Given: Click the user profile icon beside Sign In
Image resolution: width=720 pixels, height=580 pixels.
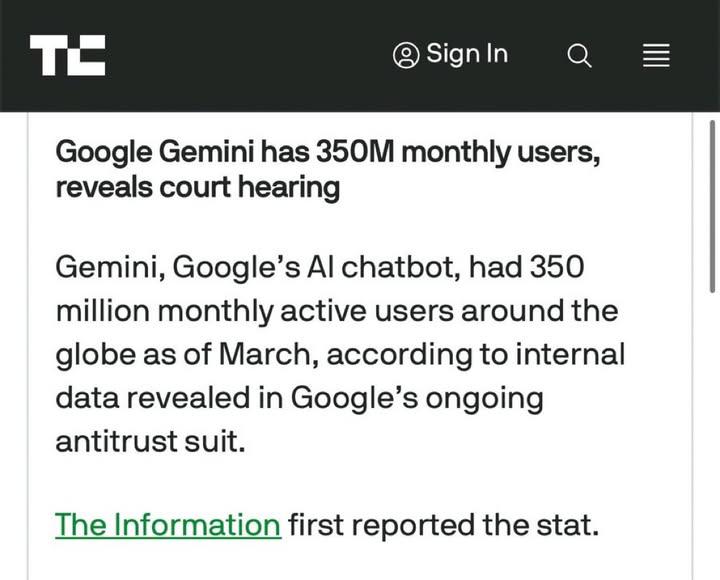Looking at the screenshot, I should (406, 55).
